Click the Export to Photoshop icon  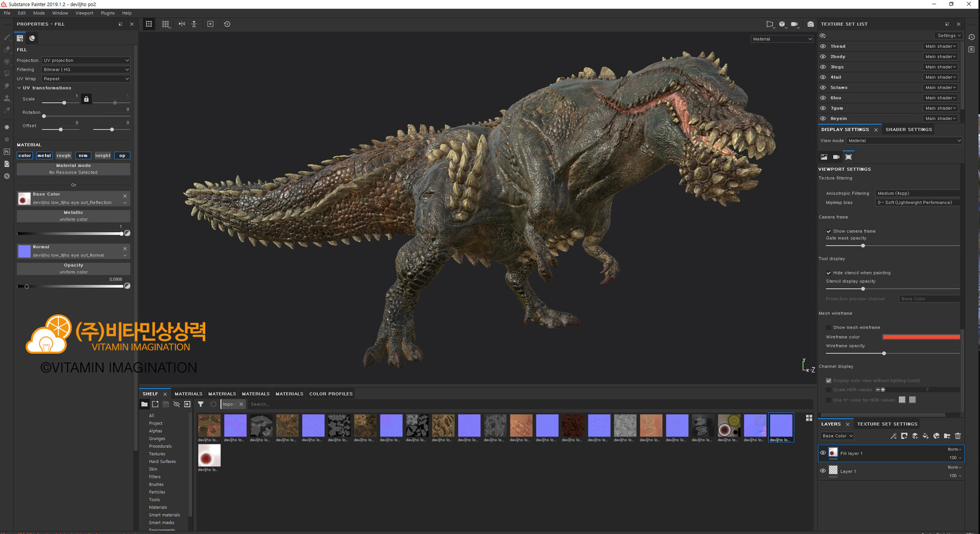click(x=7, y=151)
